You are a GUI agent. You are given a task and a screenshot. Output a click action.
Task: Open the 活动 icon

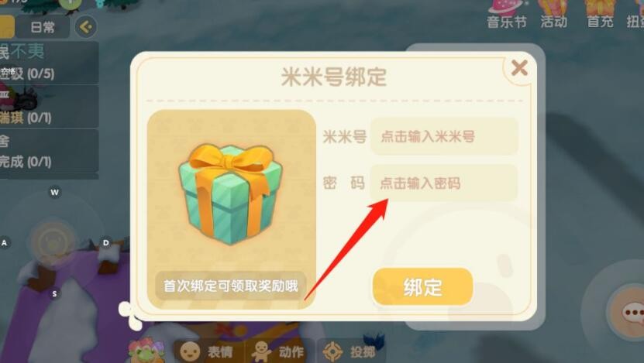[x=553, y=15]
